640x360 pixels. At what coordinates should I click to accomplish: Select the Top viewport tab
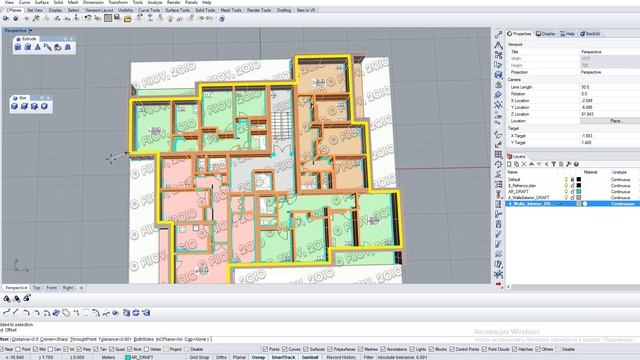36,288
